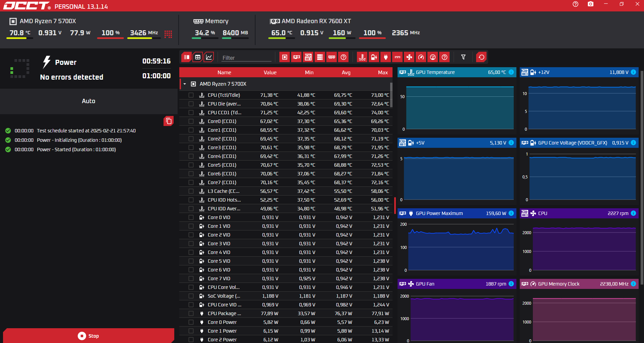Sort sensors by the Avg column
The height and width of the screenshot is (343, 644).
(x=346, y=73)
